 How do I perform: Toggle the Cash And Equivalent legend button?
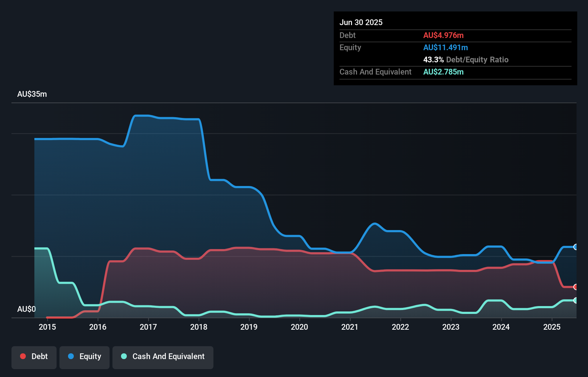163,357
